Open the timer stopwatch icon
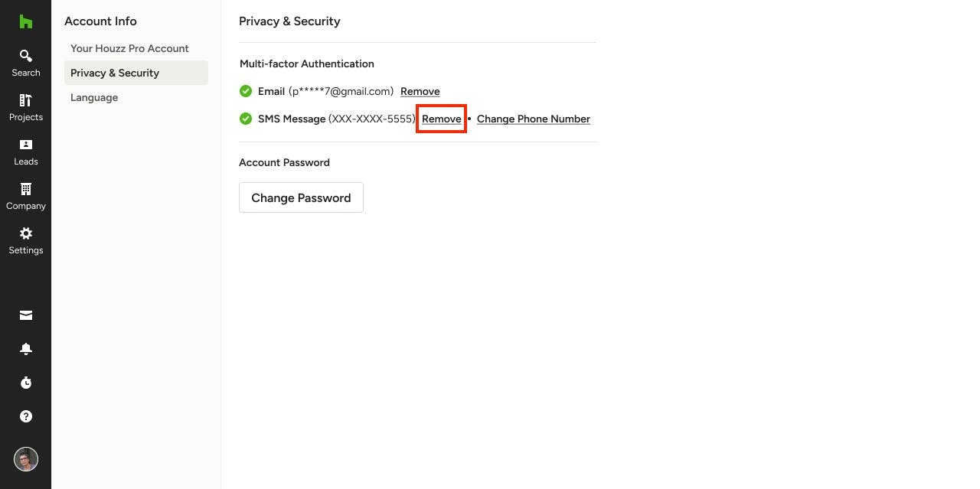 [x=26, y=383]
